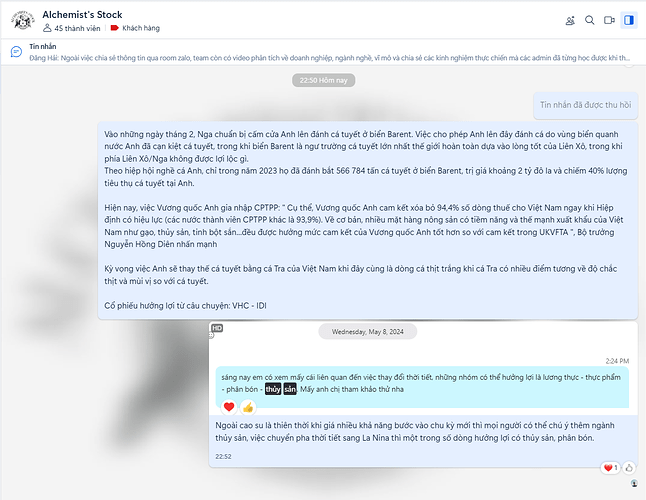The width and height of the screenshot is (646, 500).
Task: Select the recalled message bubble
Action: (x=585, y=105)
